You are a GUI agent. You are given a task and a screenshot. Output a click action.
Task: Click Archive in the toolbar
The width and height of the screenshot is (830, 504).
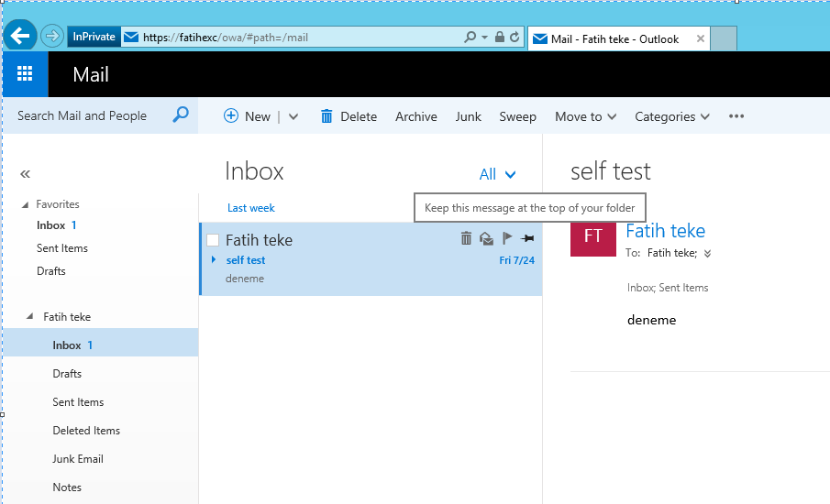(x=416, y=116)
